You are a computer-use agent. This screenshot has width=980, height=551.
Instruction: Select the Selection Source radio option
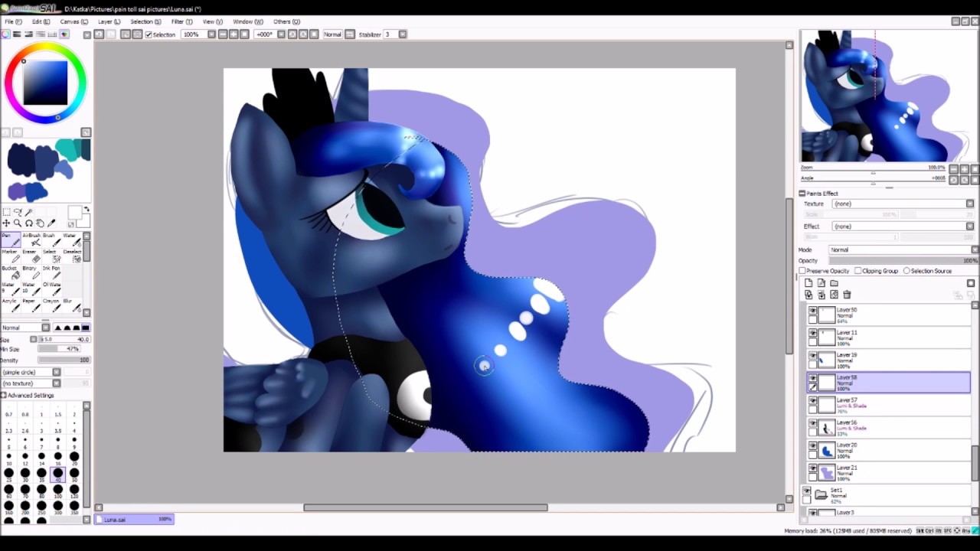(x=906, y=271)
